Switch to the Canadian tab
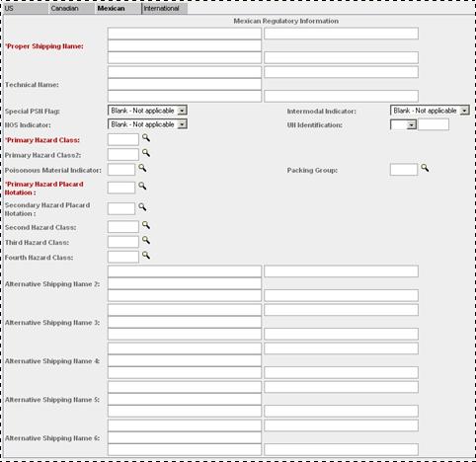The height and width of the screenshot is (462, 476). click(71, 9)
